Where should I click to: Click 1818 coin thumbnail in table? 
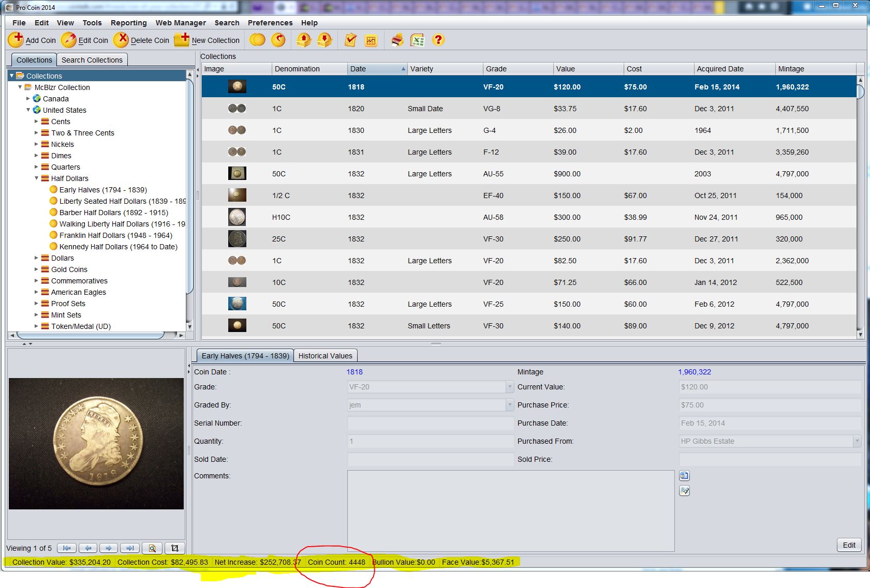click(237, 86)
